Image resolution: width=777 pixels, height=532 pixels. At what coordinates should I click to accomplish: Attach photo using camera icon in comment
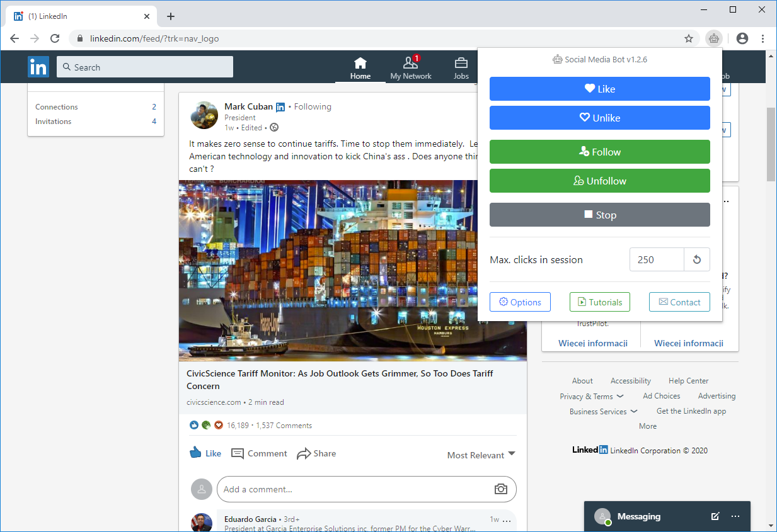[x=501, y=489]
